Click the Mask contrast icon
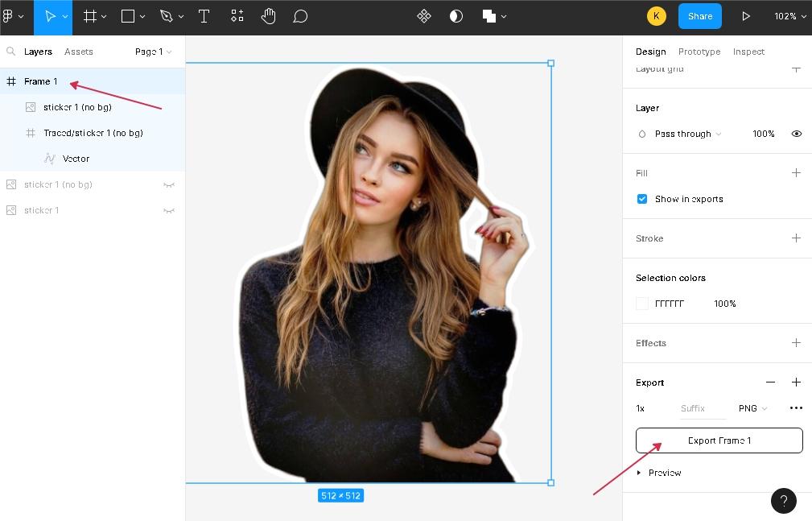 (x=456, y=16)
